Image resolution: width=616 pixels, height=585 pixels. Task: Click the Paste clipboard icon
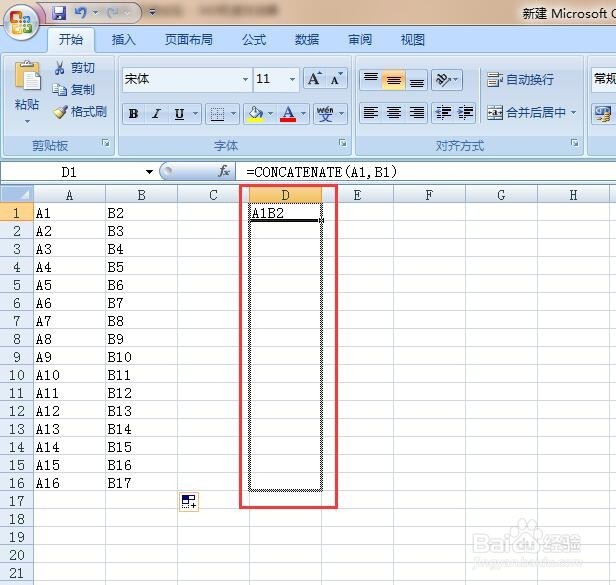pos(27,76)
